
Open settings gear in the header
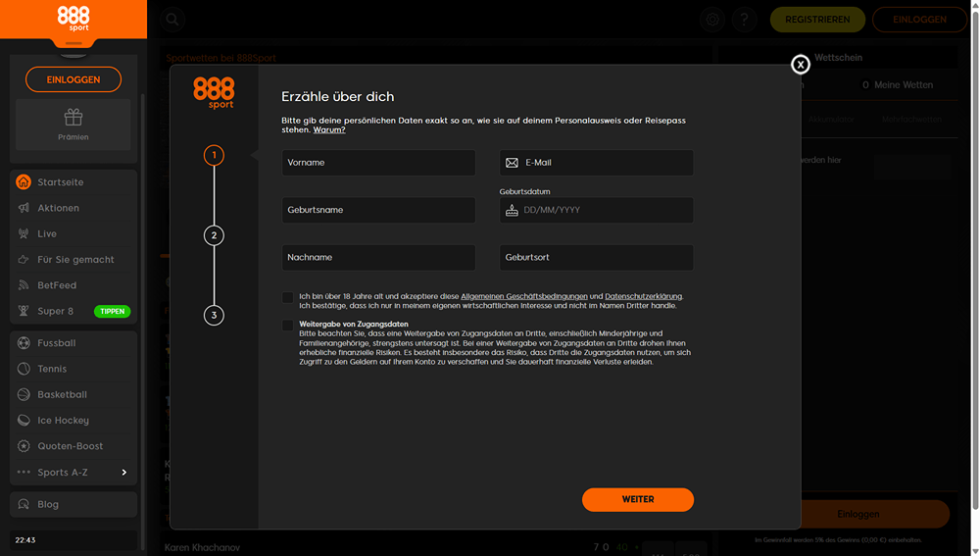tap(712, 20)
